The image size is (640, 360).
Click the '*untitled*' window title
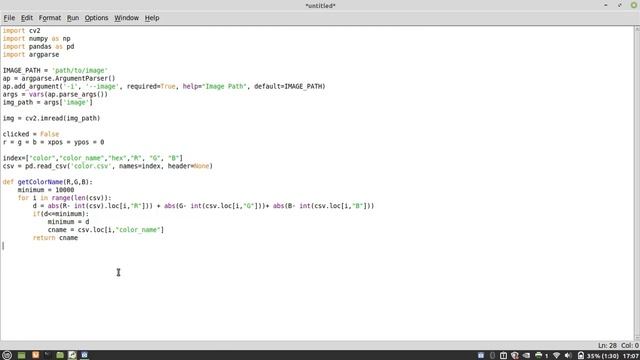coord(320,6)
